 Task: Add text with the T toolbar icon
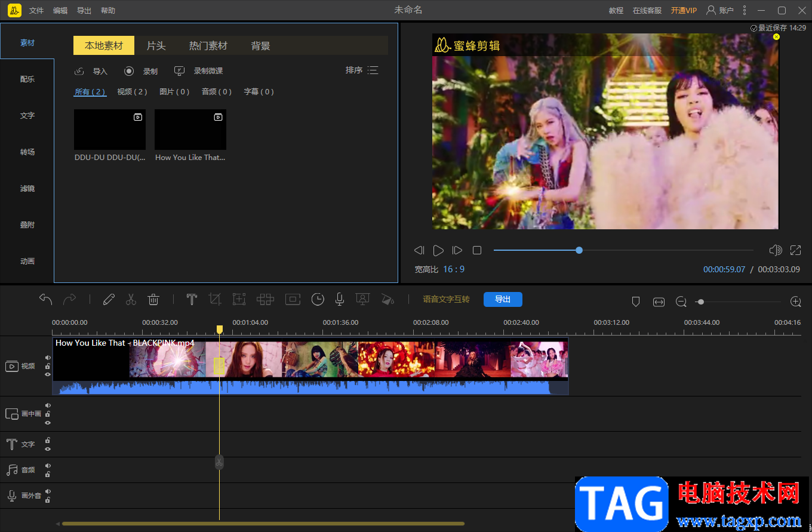pyautogui.click(x=192, y=299)
